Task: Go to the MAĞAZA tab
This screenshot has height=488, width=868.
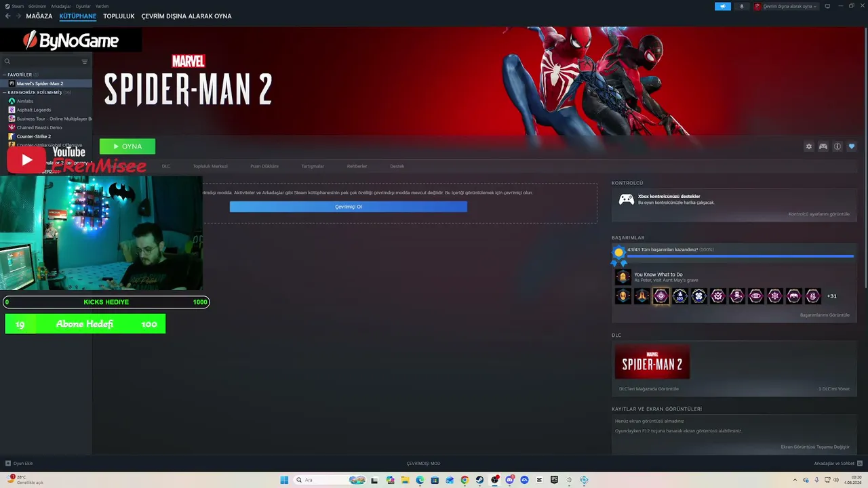Action: (x=39, y=16)
